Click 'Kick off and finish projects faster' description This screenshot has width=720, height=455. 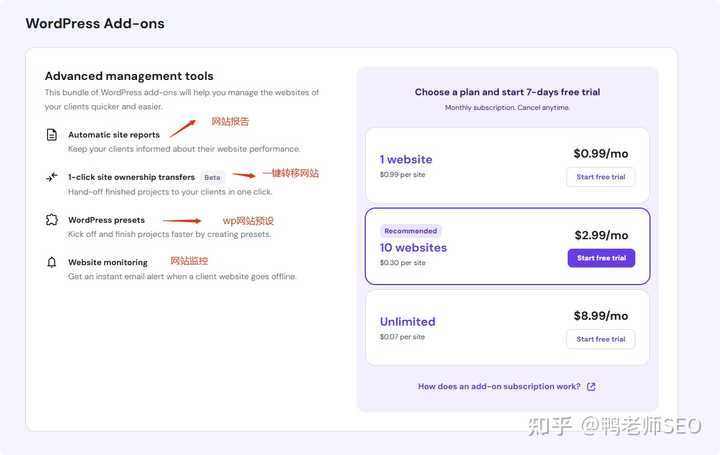tap(169, 234)
